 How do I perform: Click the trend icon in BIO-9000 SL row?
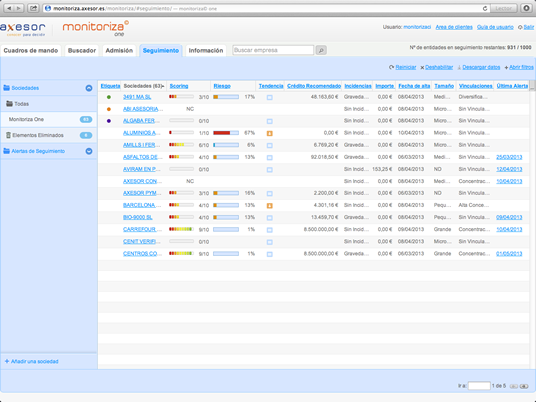tap(270, 218)
